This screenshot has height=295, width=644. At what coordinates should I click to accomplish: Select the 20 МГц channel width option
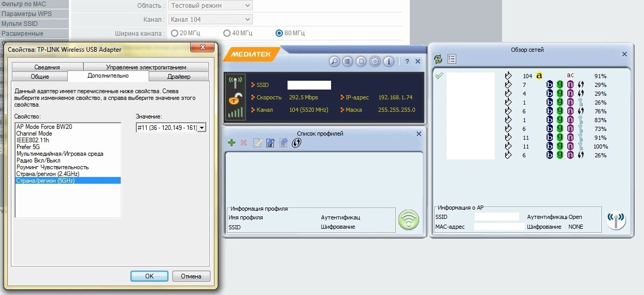point(175,33)
